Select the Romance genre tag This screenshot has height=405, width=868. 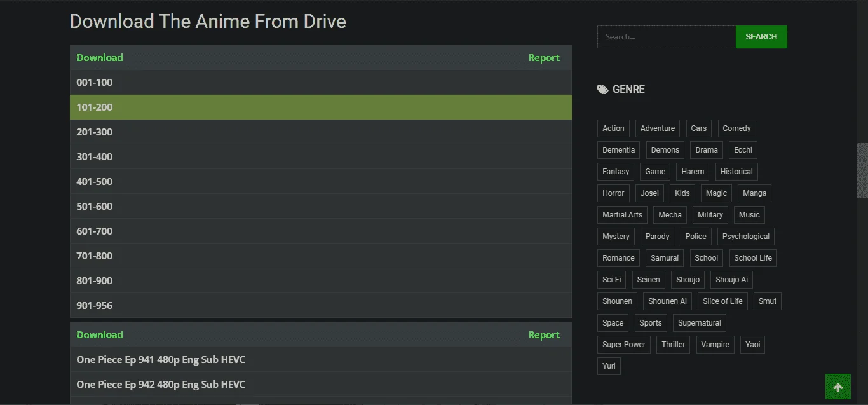pos(619,258)
